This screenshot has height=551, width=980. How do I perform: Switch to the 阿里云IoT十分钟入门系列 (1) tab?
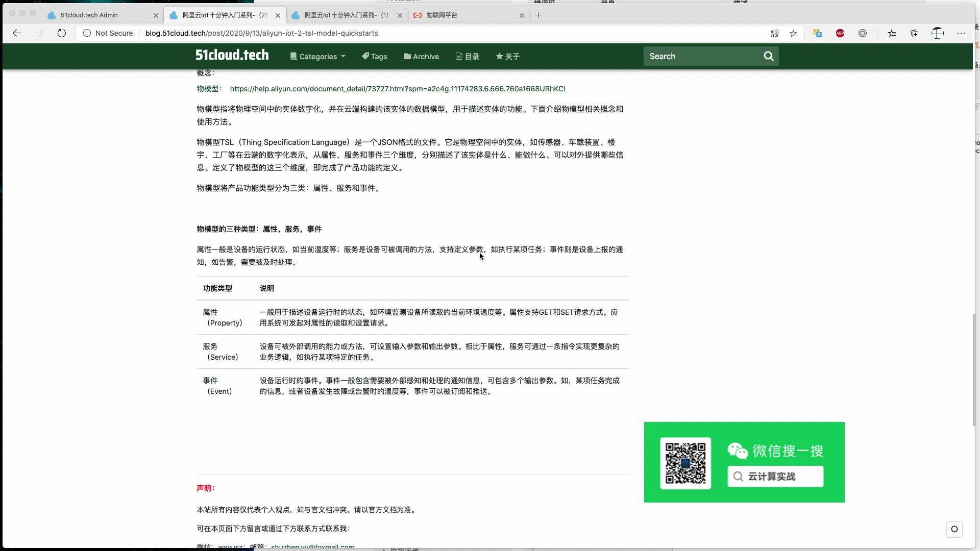click(347, 15)
